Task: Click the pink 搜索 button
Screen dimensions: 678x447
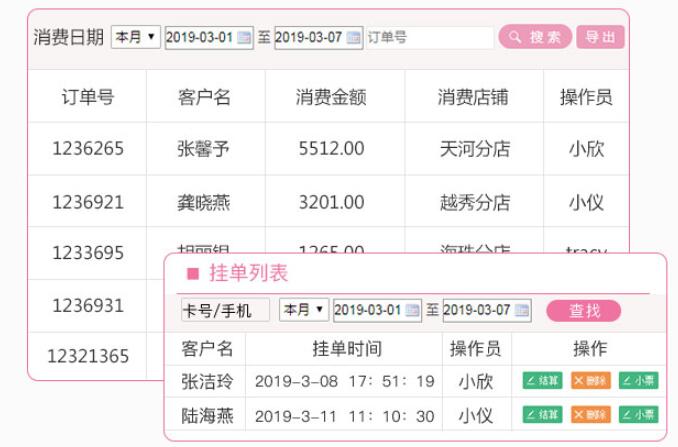Action: (x=535, y=37)
